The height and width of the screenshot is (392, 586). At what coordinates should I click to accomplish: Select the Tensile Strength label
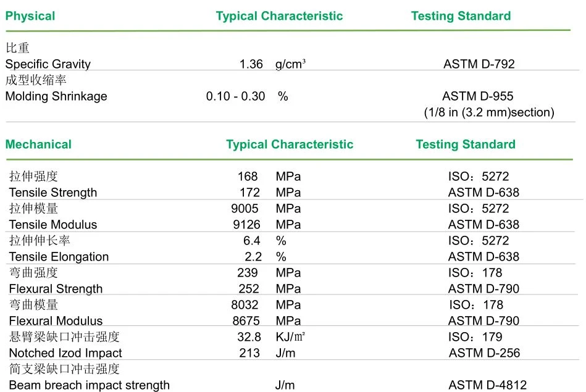click(x=52, y=193)
